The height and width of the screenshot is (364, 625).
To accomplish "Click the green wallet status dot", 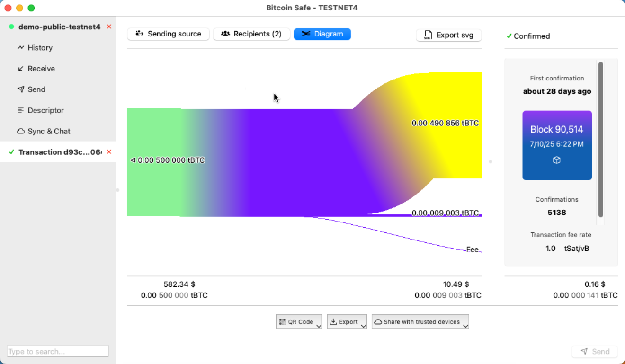I will [x=11, y=27].
